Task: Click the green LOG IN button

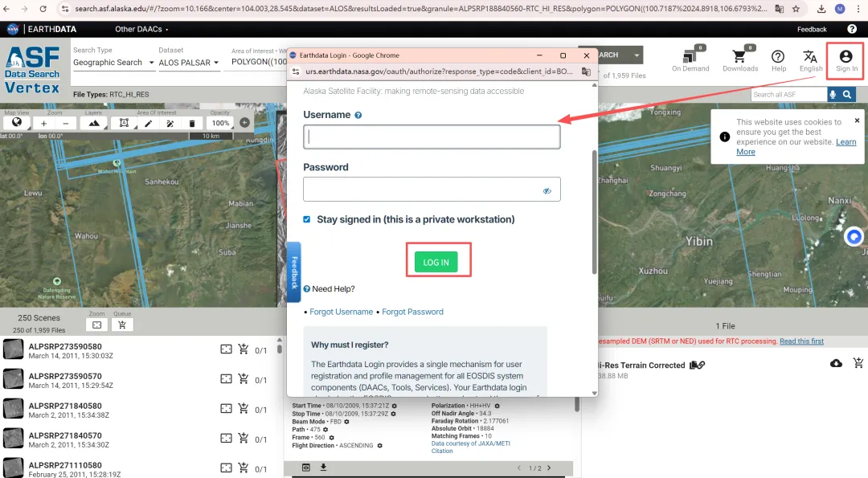Action: pos(436,262)
